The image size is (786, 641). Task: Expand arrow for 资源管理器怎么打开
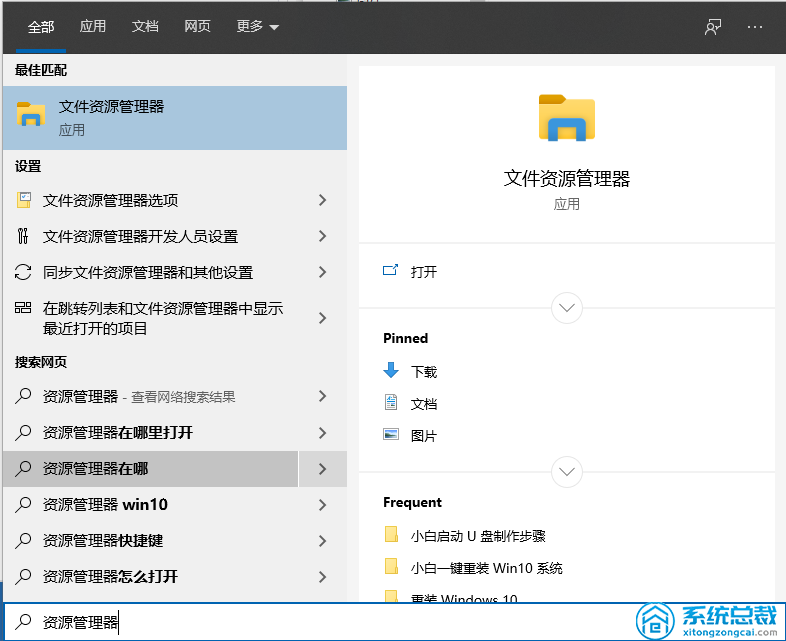pyautogui.click(x=323, y=577)
